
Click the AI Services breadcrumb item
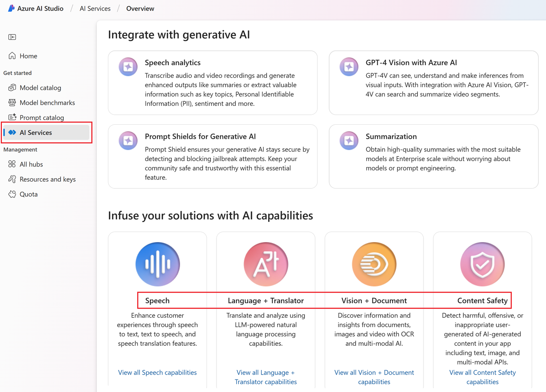(95, 8)
